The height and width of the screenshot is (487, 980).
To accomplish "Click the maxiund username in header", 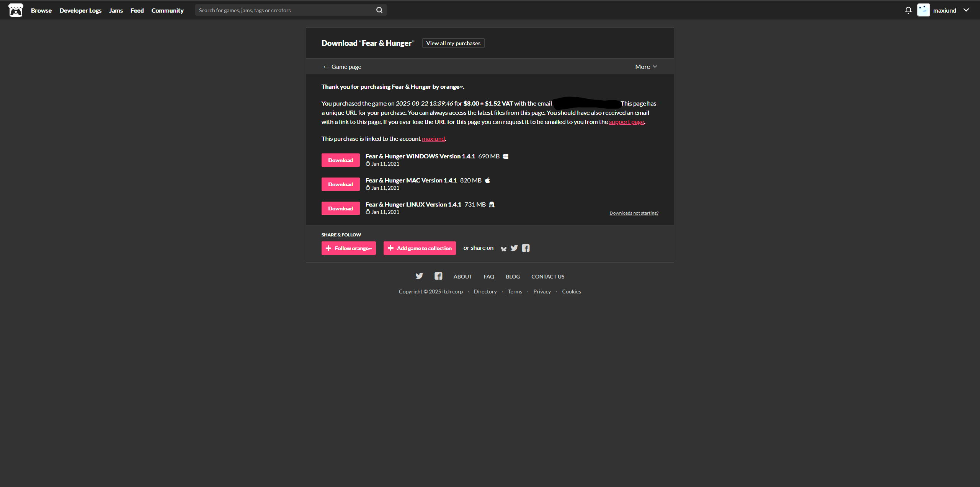I will pyautogui.click(x=944, y=10).
